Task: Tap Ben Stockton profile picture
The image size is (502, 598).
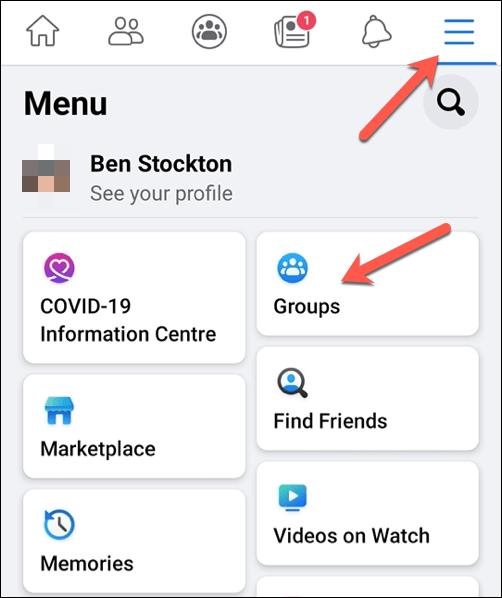Action: [x=46, y=176]
